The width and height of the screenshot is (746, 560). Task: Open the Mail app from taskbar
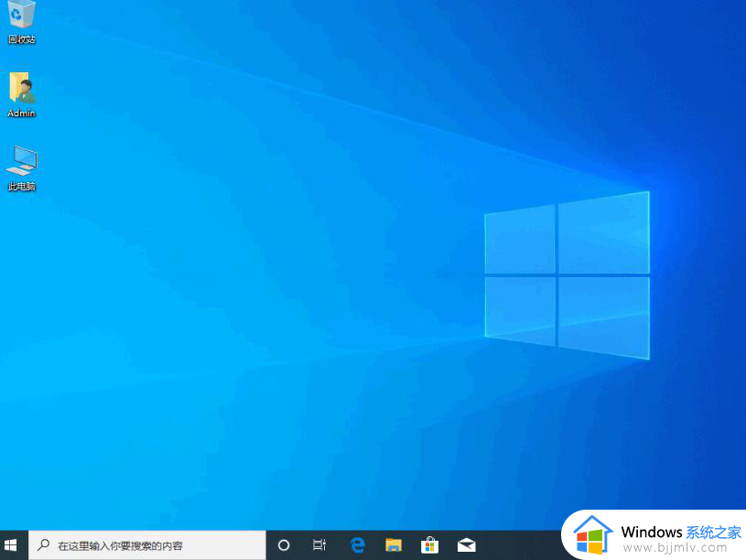click(x=466, y=545)
